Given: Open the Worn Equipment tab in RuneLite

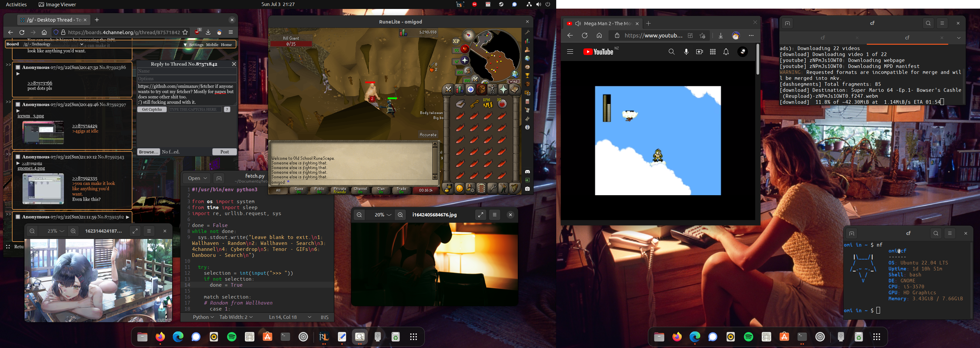Looking at the screenshot, I should click(492, 89).
